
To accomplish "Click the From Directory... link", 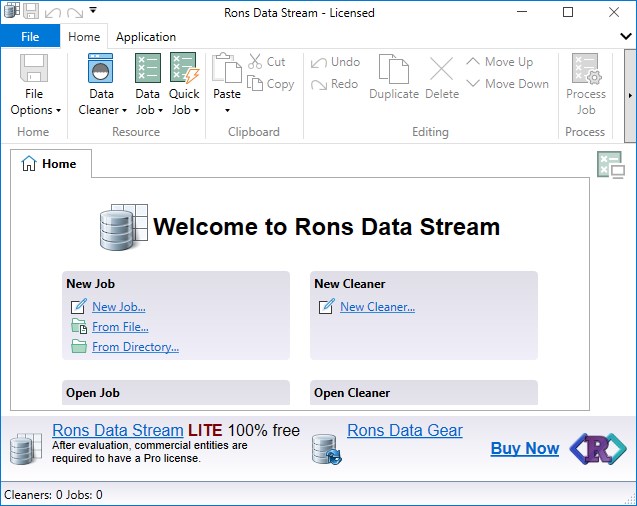I will point(135,347).
